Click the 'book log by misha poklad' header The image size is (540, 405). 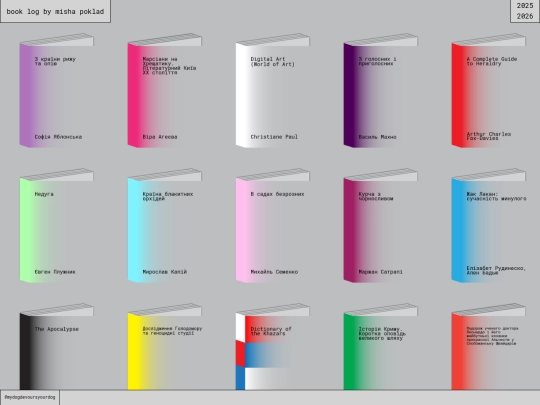tap(55, 11)
